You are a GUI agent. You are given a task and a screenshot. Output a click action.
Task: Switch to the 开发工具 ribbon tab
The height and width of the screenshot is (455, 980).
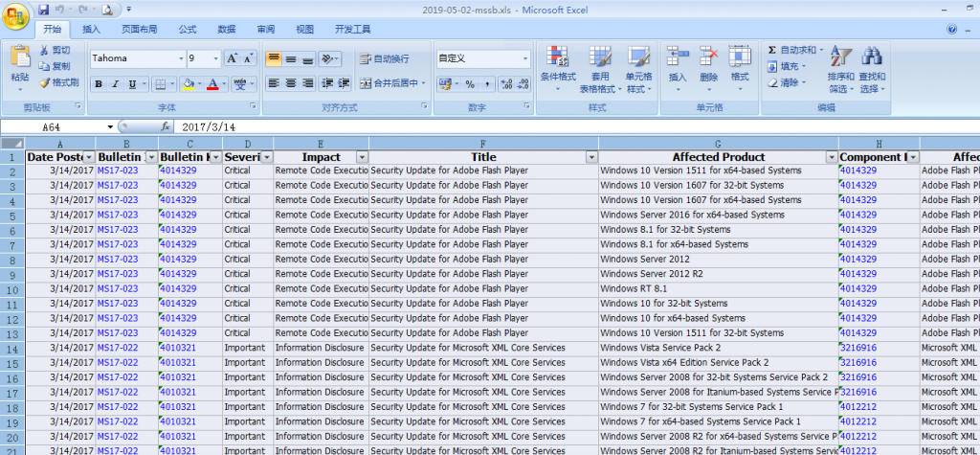tap(353, 30)
